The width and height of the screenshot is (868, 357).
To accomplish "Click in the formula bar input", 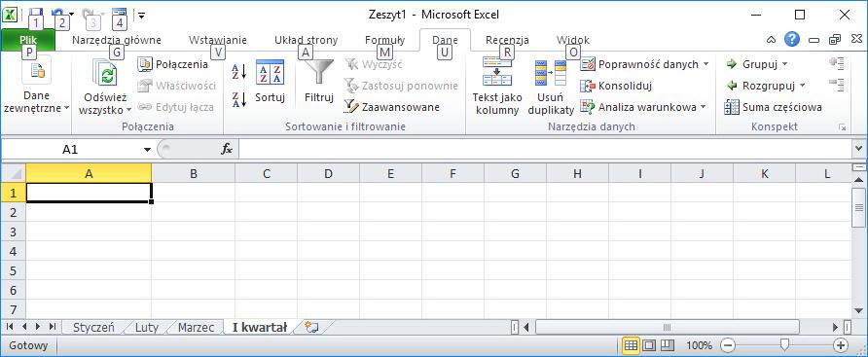I will pos(546,150).
